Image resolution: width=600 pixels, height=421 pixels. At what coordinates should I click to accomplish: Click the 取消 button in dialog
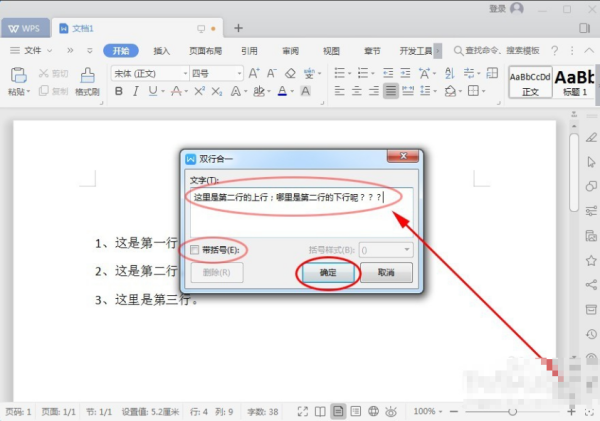click(x=386, y=273)
